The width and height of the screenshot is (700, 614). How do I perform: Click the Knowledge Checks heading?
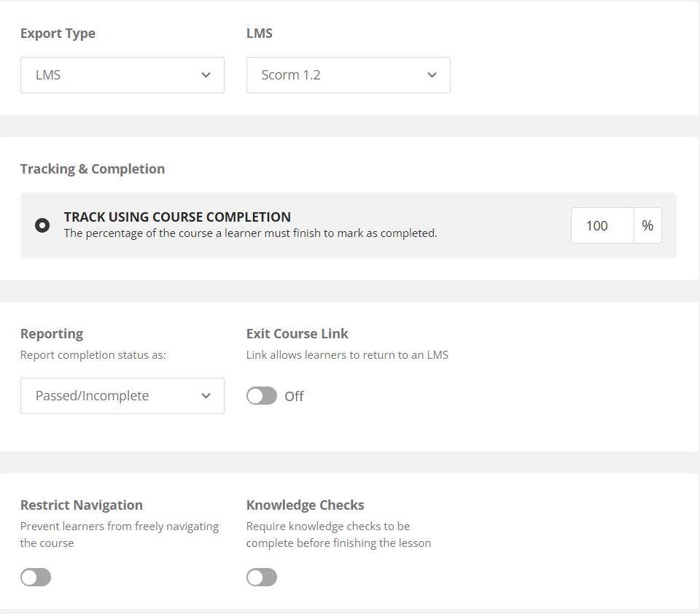(306, 505)
